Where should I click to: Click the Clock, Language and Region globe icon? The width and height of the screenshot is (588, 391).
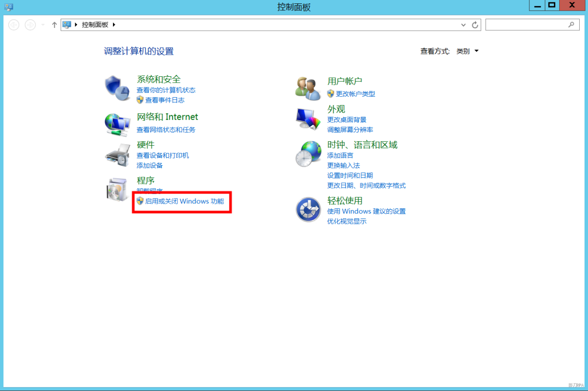point(308,153)
